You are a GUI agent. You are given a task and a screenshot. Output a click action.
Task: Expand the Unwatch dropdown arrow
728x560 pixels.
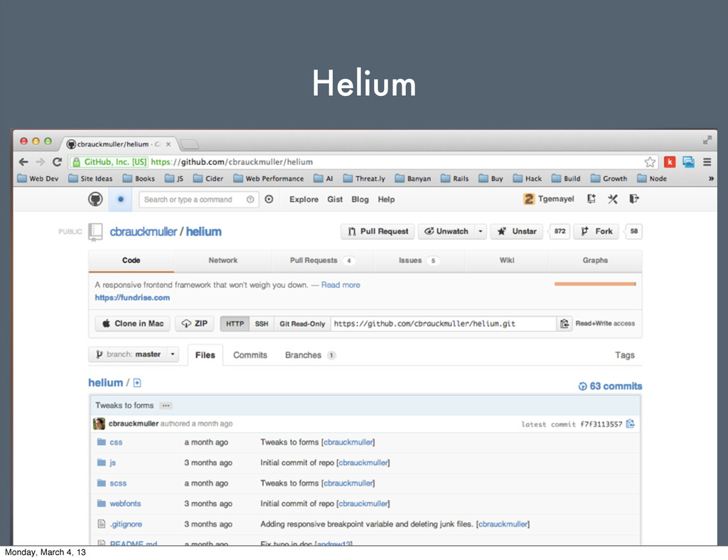click(481, 231)
